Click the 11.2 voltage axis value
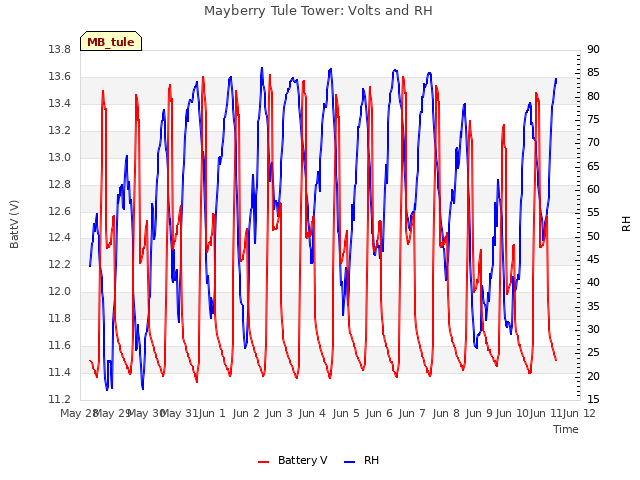The height and width of the screenshot is (480, 640). (x=60, y=399)
